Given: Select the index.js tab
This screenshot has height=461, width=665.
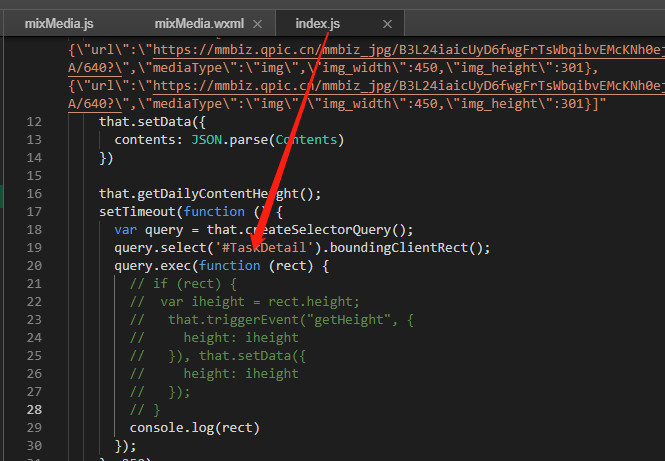Looking at the screenshot, I should coord(318,24).
